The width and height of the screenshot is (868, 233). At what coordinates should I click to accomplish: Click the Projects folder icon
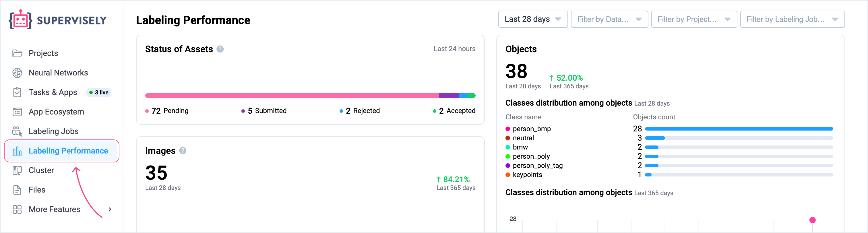17,53
